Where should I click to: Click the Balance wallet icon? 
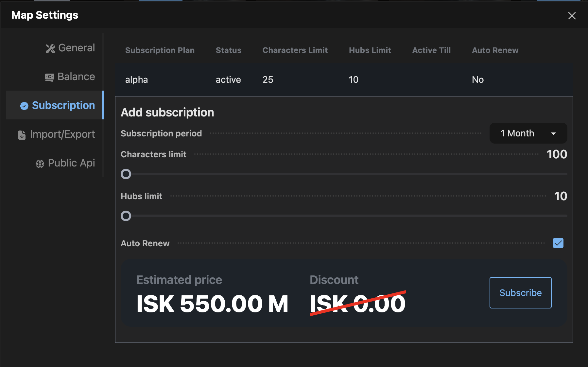50,77
